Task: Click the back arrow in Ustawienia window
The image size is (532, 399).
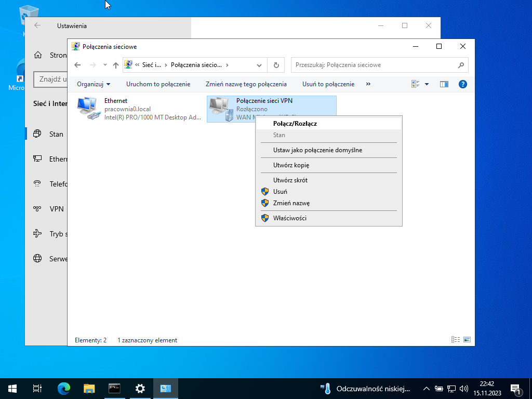Action: (x=37, y=25)
